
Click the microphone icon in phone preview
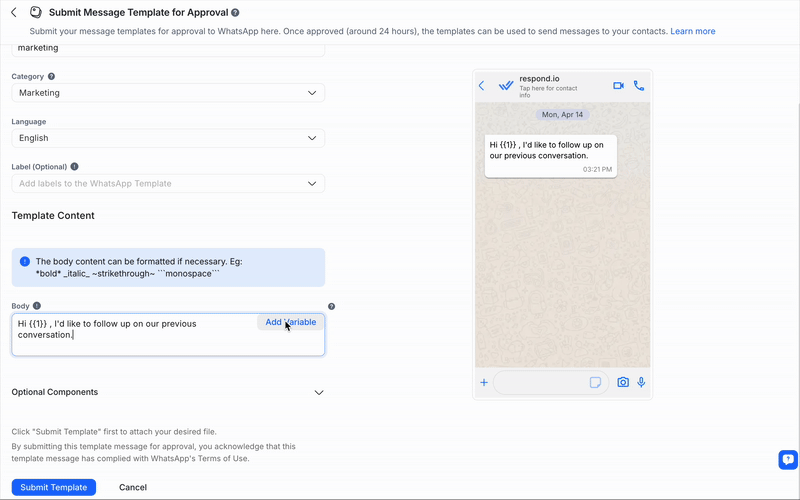tap(641, 382)
